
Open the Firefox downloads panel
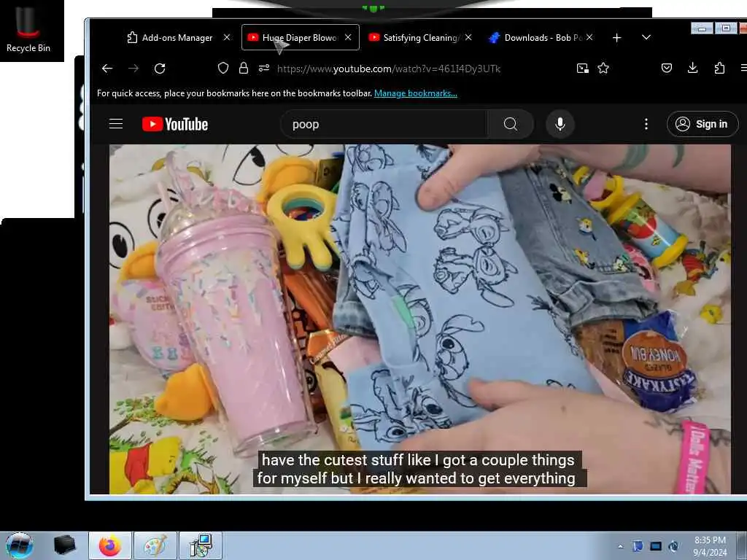coord(693,68)
